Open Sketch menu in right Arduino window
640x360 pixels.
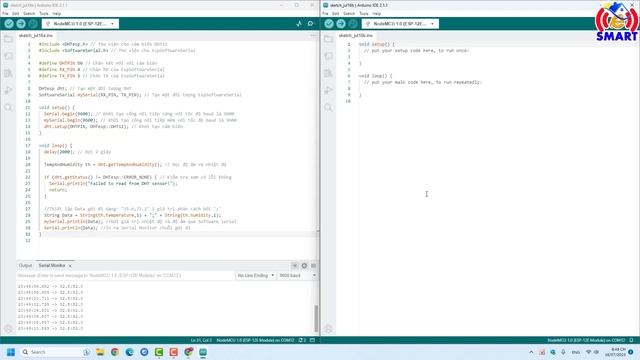[x=349, y=13]
